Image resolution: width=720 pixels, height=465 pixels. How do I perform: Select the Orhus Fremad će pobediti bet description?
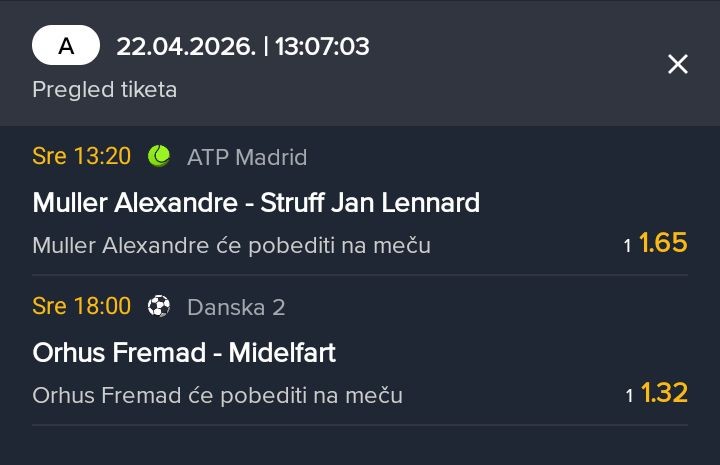[217, 395]
